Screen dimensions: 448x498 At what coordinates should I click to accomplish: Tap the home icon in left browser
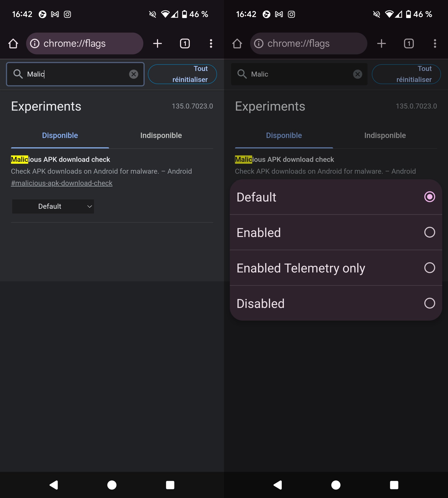(13, 44)
